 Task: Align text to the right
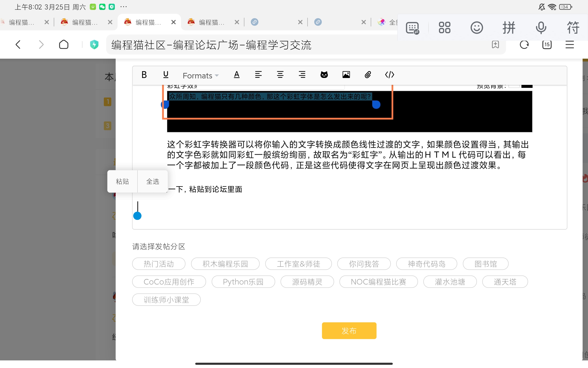point(302,75)
